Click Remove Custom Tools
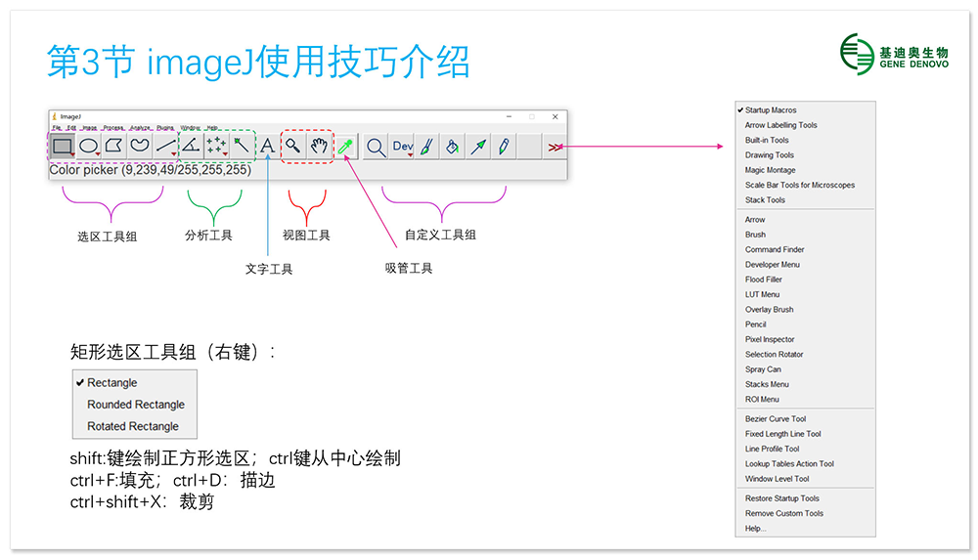 [x=805, y=513]
